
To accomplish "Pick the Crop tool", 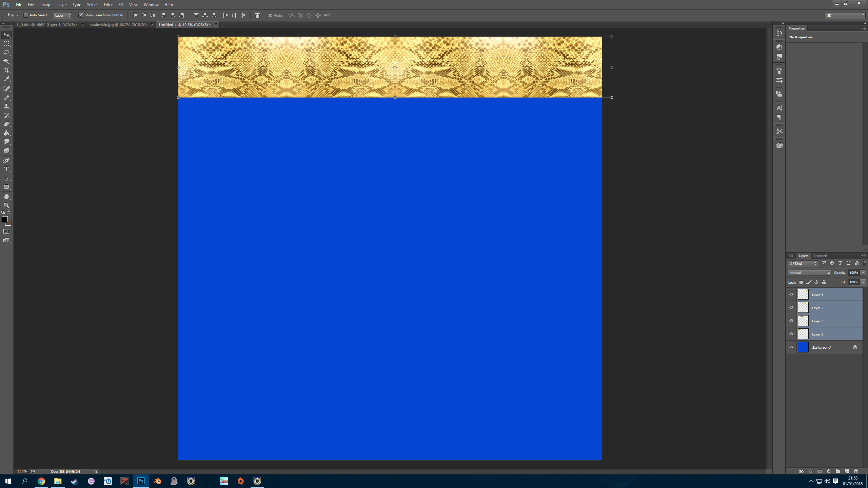I will pyautogui.click(x=6, y=70).
